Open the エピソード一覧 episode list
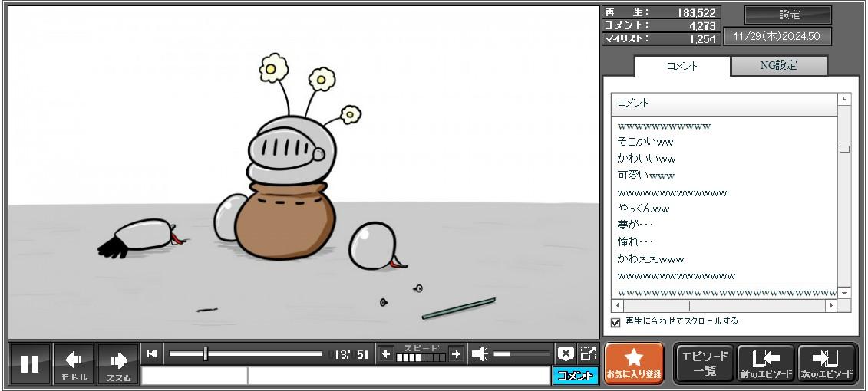This screenshot has width=868, height=391. pyautogui.click(x=704, y=363)
